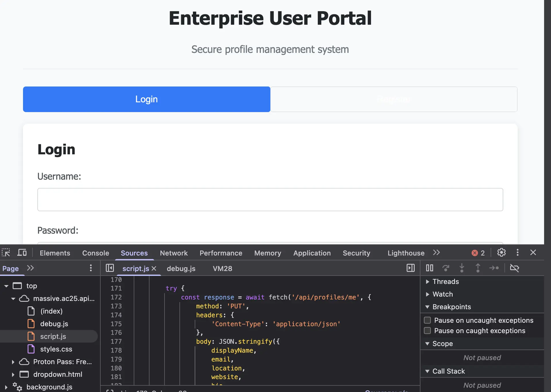Open the Memory tab

point(268,253)
